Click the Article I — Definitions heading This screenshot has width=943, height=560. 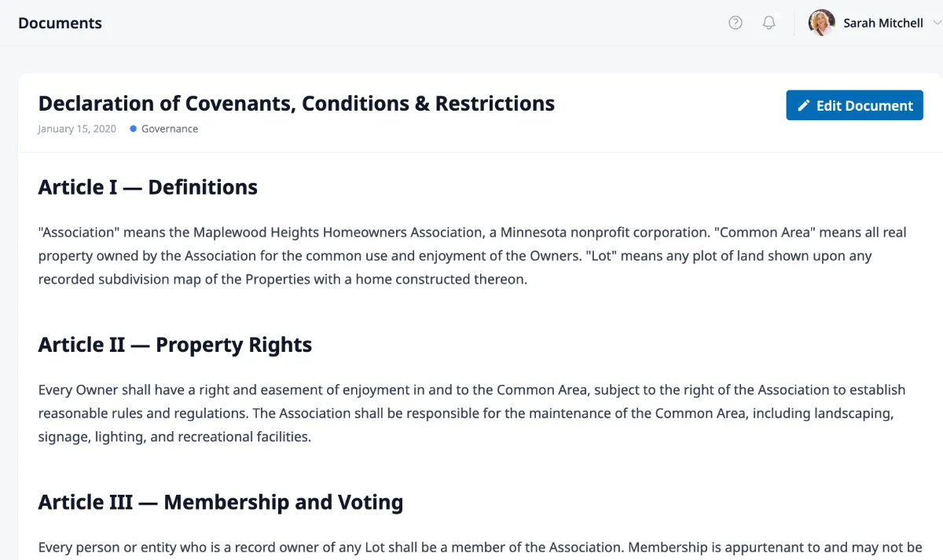point(148,187)
